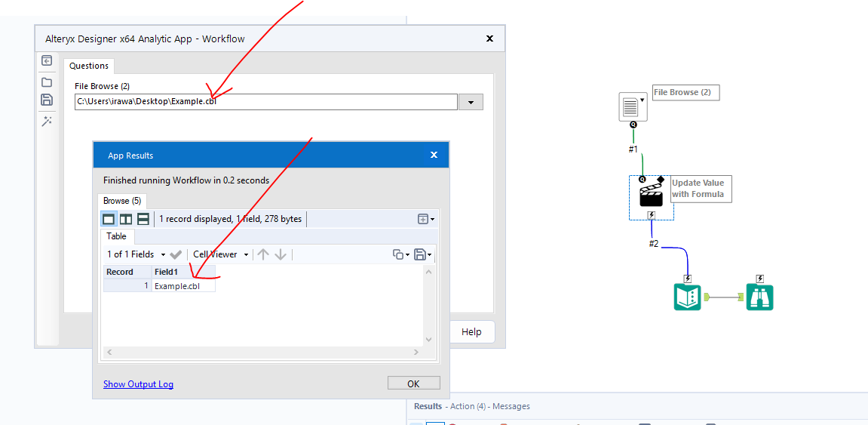Select the File Browse tool on canvas
The height and width of the screenshot is (425, 868).
pyautogui.click(x=633, y=106)
